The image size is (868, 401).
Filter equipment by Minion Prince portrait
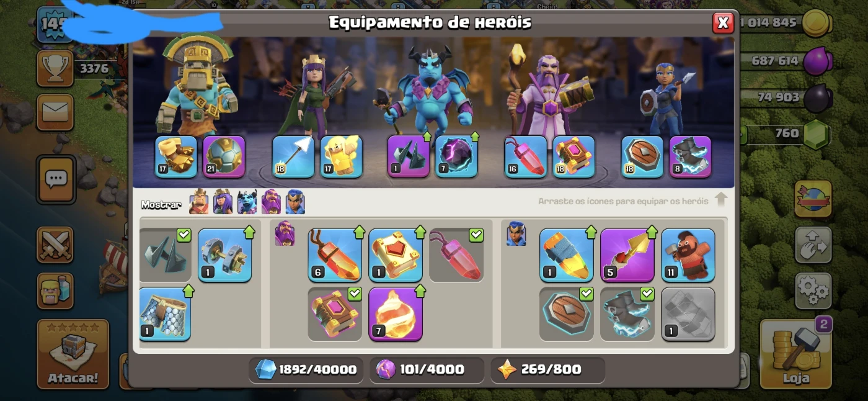coord(247,202)
